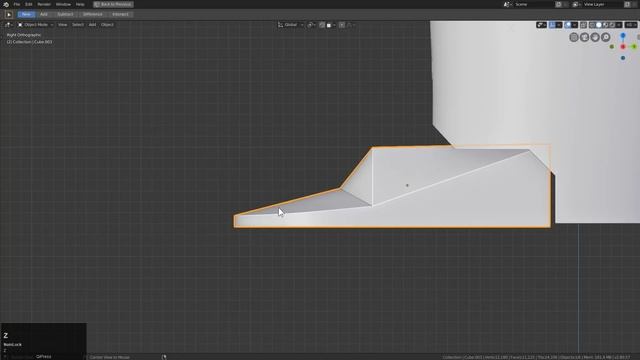Switch to rendered shading mode
The height and width of the screenshot is (360, 640).
point(612,25)
